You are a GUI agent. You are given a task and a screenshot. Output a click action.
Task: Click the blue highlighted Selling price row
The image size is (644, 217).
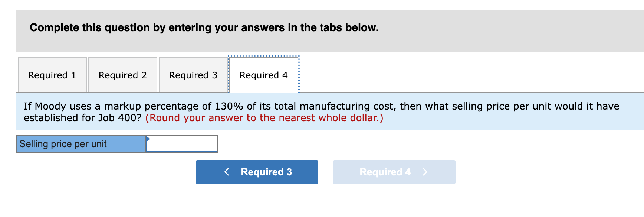point(81,144)
